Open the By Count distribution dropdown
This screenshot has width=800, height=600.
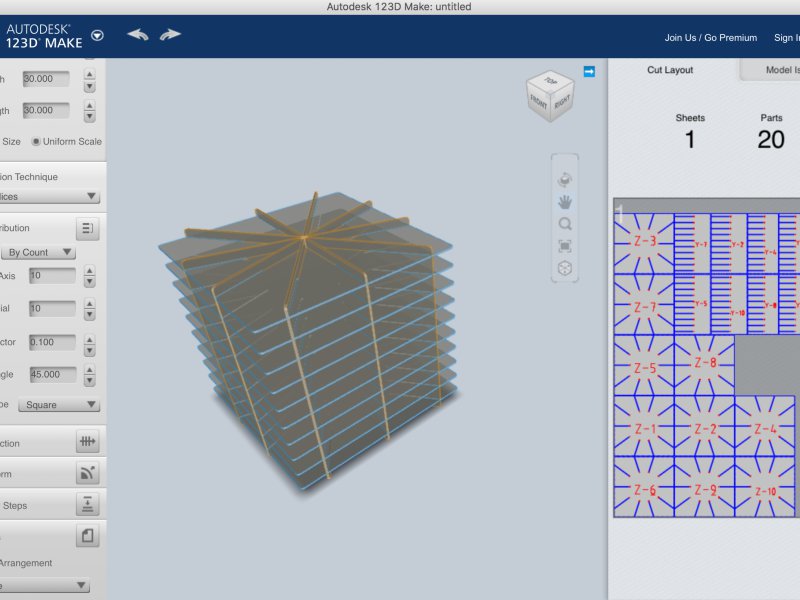(x=38, y=252)
